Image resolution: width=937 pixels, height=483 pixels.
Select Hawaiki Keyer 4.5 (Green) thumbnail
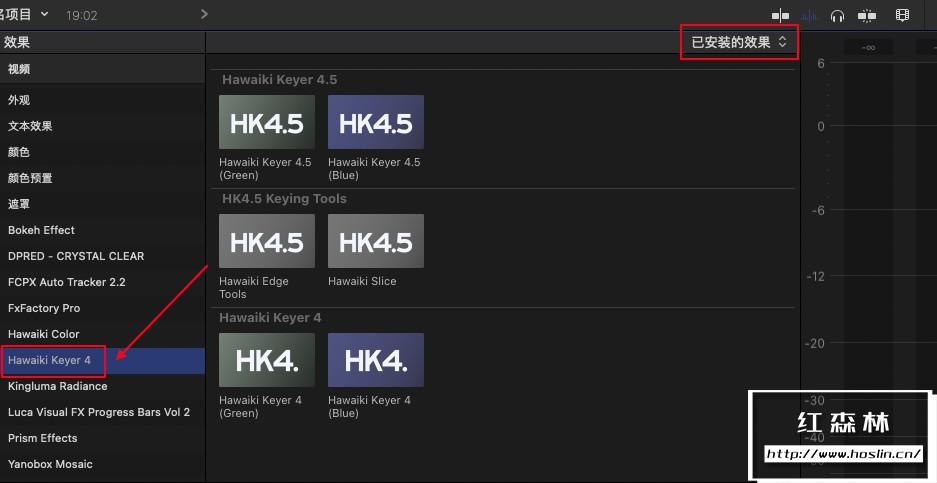click(x=267, y=122)
